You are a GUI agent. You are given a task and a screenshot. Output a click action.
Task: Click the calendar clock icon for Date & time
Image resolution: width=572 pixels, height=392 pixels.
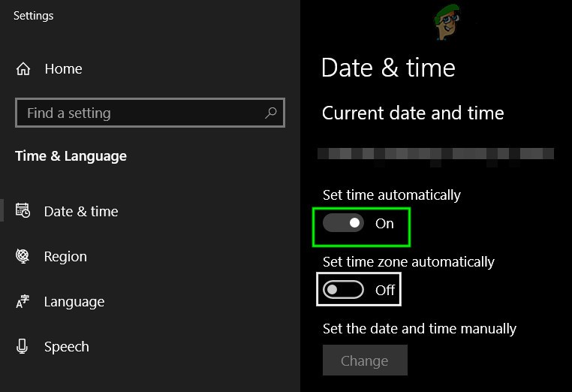23,211
